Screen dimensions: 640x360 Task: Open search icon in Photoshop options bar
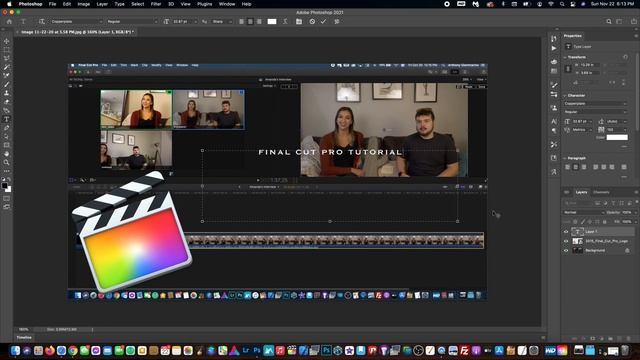(x=609, y=22)
